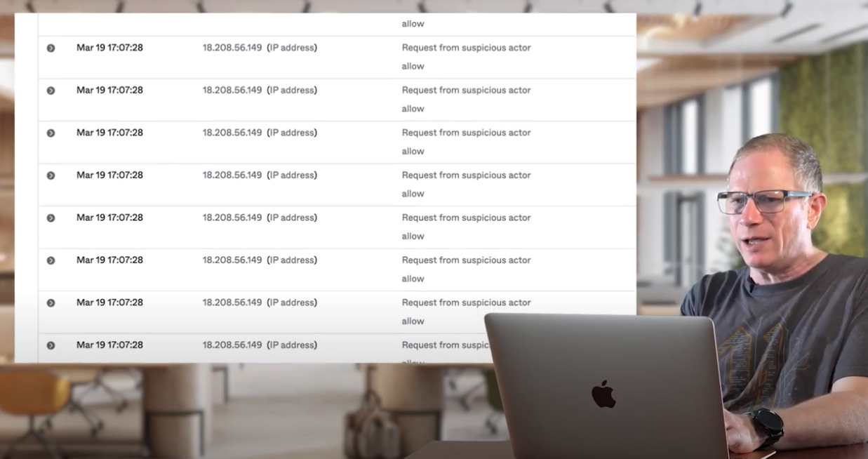The width and height of the screenshot is (868, 459).
Task: Select 18.208.56.149 address in the third row
Action: click(232, 133)
